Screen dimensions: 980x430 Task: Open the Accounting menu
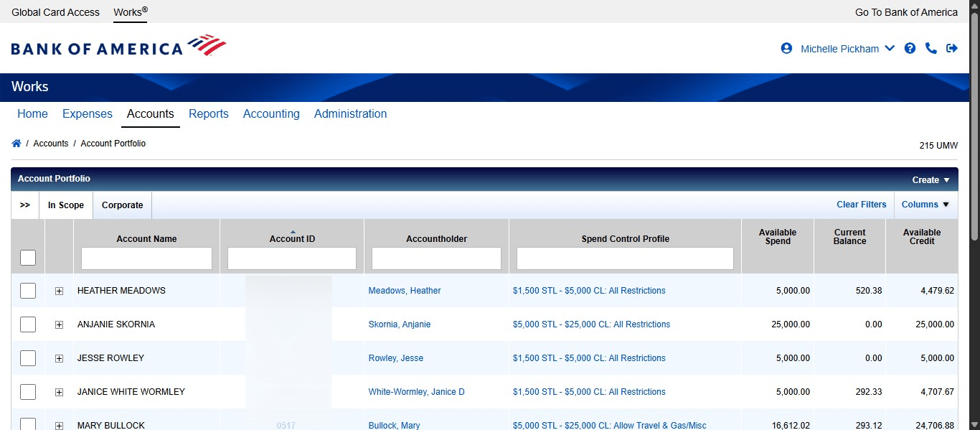tap(271, 113)
